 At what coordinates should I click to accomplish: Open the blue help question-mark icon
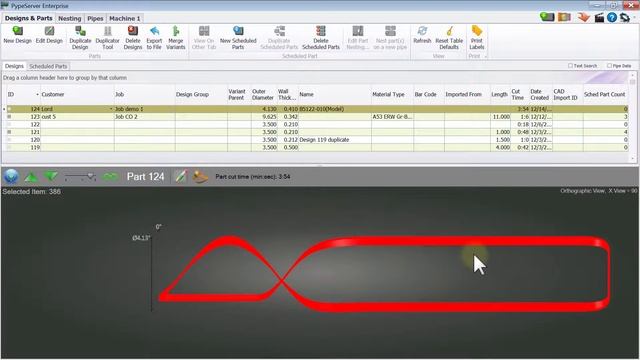(x=611, y=17)
